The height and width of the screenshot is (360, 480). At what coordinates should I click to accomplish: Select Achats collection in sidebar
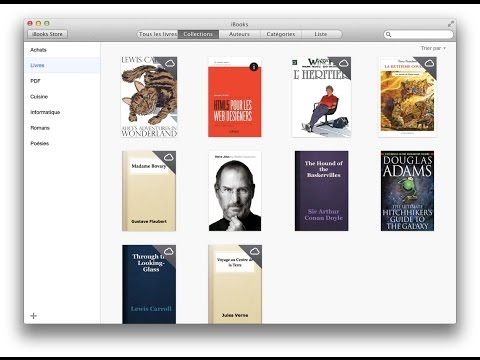click(x=62, y=50)
